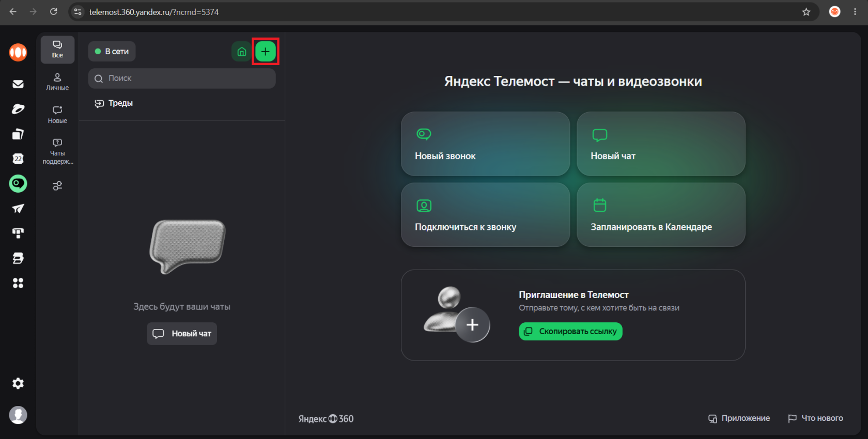The width and height of the screenshot is (868, 439).
Task: Start 'Новый звонок' card
Action: pyautogui.click(x=485, y=144)
